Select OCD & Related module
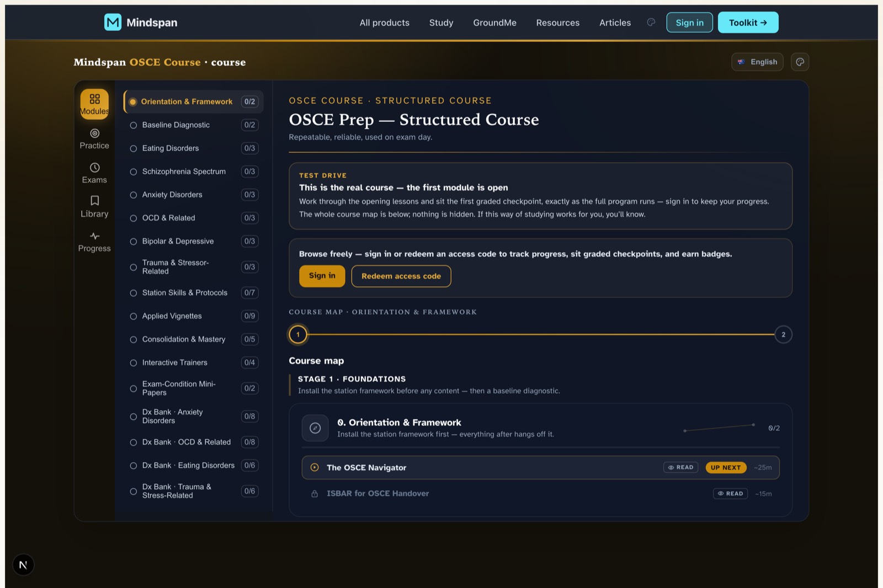883x588 pixels. tap(193, 218)
